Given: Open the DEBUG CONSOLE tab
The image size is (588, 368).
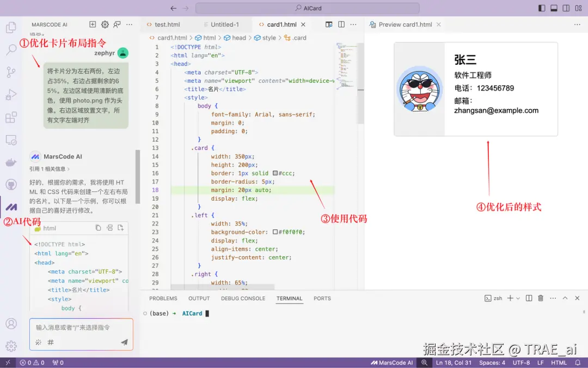Looking at the screenshot, I should (243, 299).
